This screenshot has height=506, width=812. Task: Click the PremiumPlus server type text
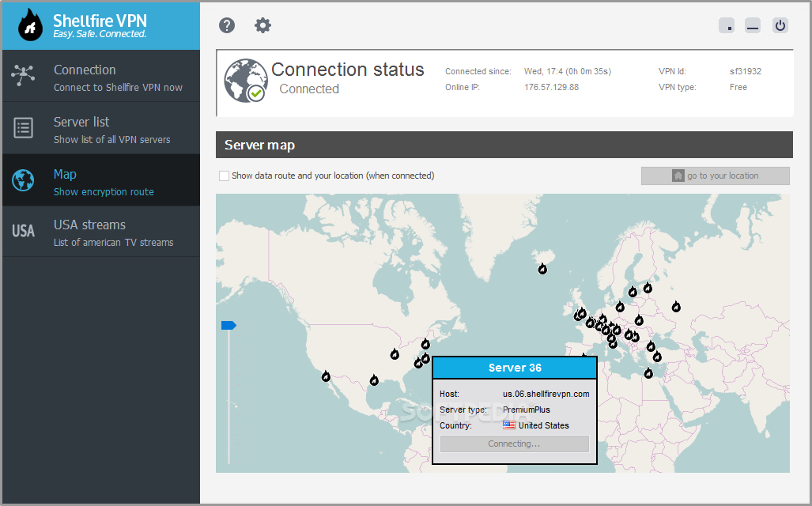point(526,410)
